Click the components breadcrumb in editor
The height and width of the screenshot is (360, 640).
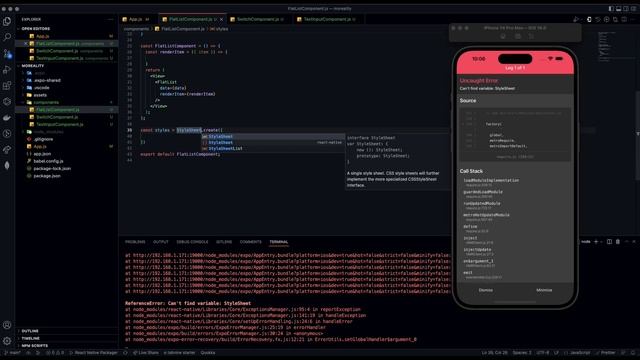(136, 29)
